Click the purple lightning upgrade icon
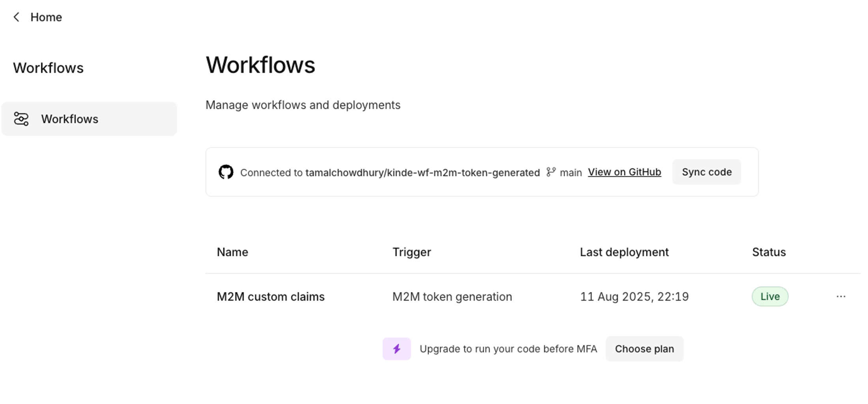This screenshot has width=868, height=404. click(397, 348)
